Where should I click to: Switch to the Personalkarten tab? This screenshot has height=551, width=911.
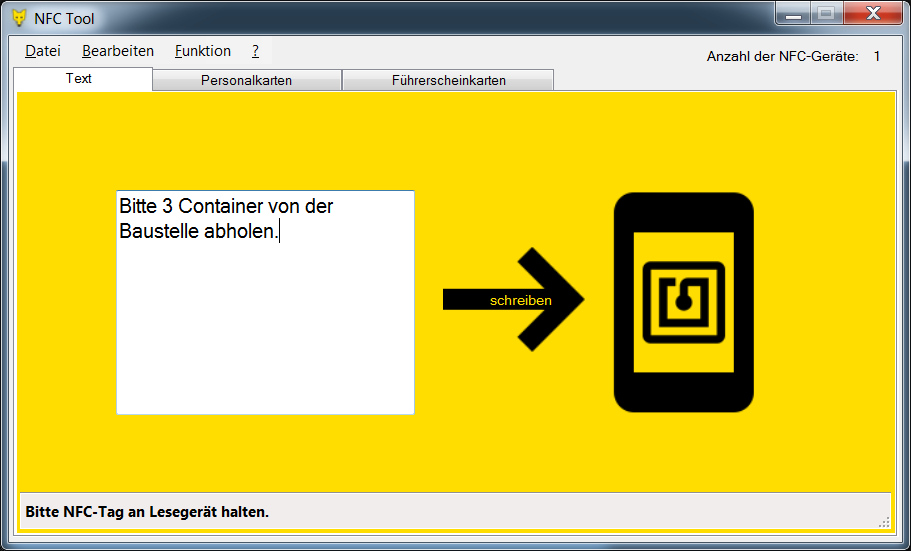pyautogui.click(x=246, y=81)
